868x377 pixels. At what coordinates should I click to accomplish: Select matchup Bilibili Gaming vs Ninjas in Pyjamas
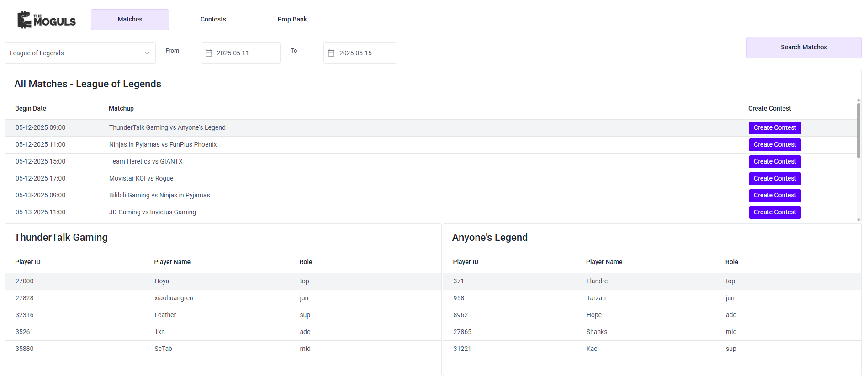(159, 196)
